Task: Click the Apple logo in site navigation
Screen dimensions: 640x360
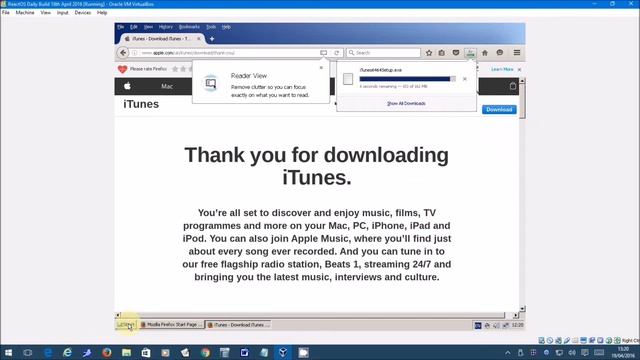Action: pyautogui.click(x=127, y=86)
